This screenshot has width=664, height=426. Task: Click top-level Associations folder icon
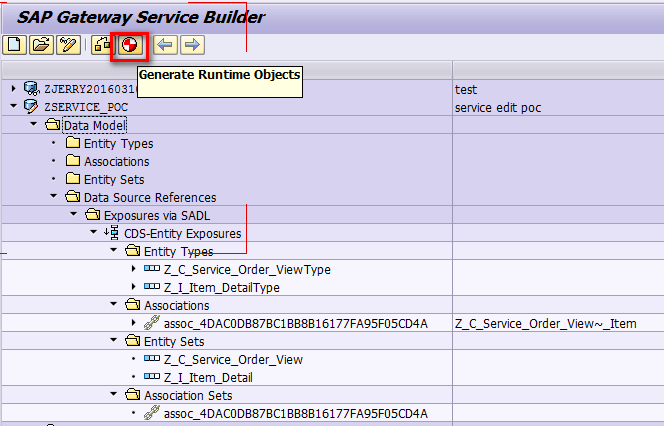pos(73,160)
